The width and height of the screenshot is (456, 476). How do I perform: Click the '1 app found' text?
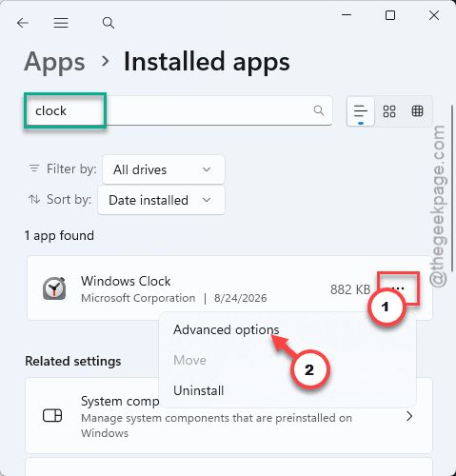pyautogui.click(x=59, y=235)
